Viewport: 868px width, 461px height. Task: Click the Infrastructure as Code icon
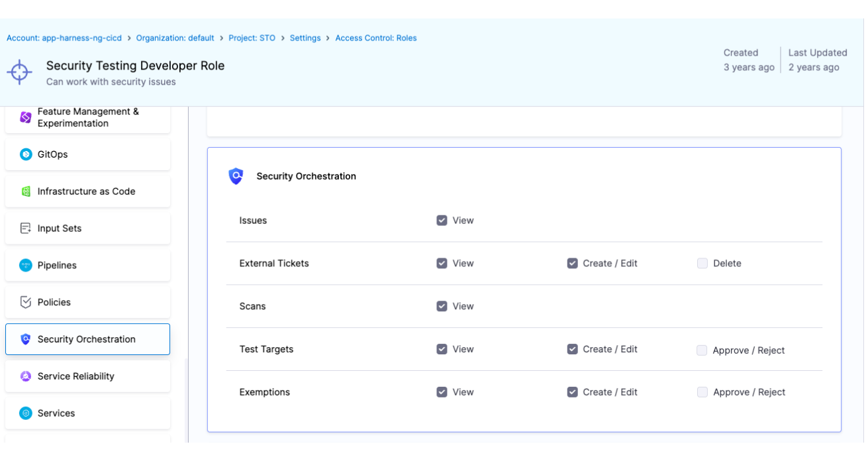tap(26, 191)
